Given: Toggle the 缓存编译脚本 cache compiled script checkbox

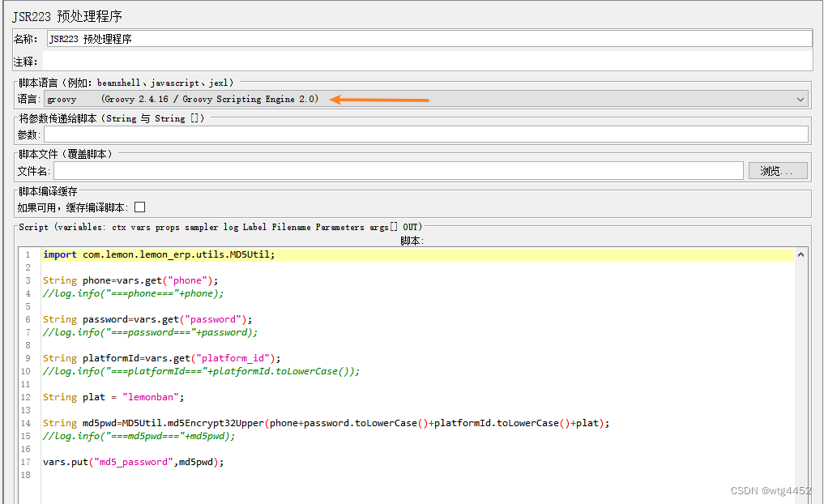Looking at the screenshot, I should 140,207.
